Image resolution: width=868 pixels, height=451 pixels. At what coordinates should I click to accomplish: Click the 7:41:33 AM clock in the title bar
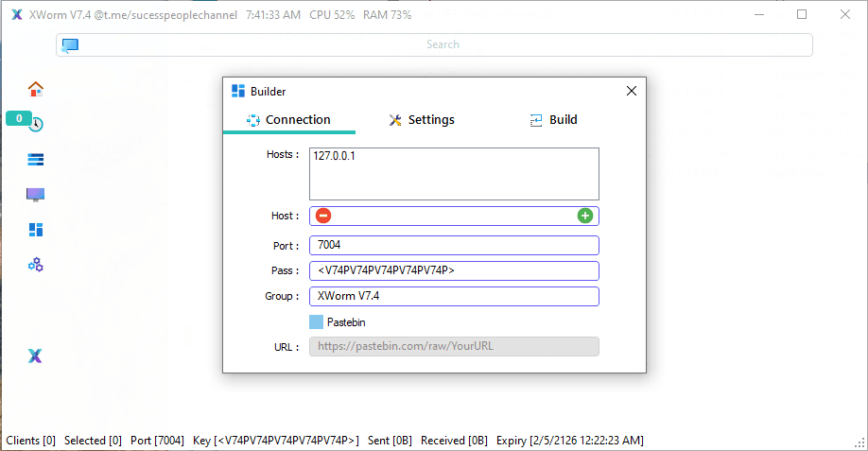(x=273, y=15)
